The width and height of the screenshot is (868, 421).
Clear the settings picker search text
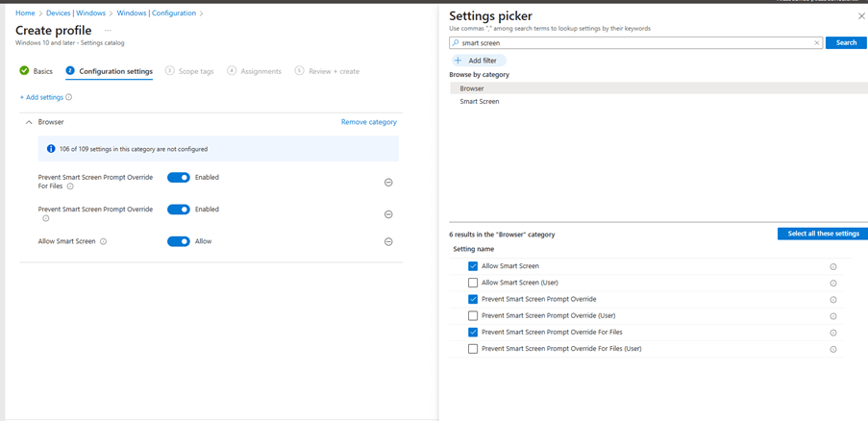point(817,43)
